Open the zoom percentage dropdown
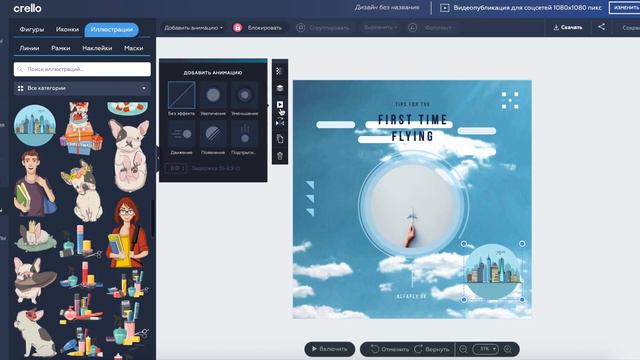Viewport: 640px width, 360px height. (486, 349)
